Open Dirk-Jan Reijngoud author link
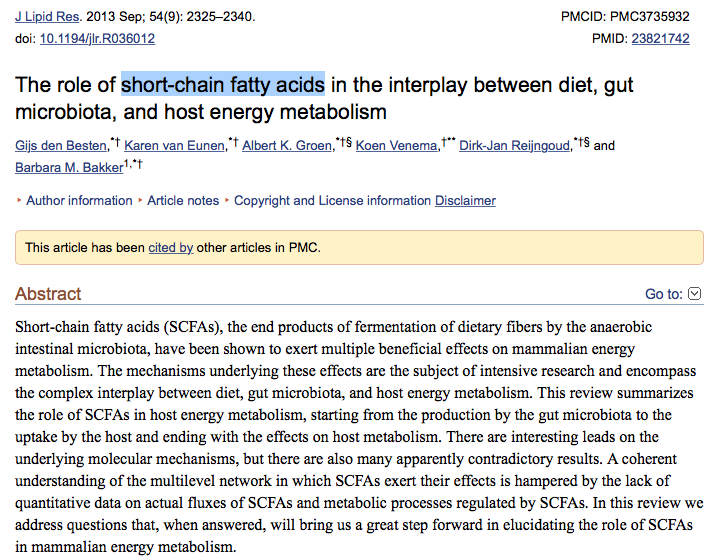 click(515, 146)
